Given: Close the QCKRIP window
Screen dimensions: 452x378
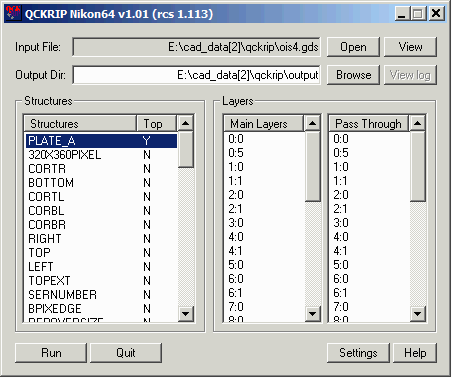Looking at the screenshot, I should tap(436, 14).
